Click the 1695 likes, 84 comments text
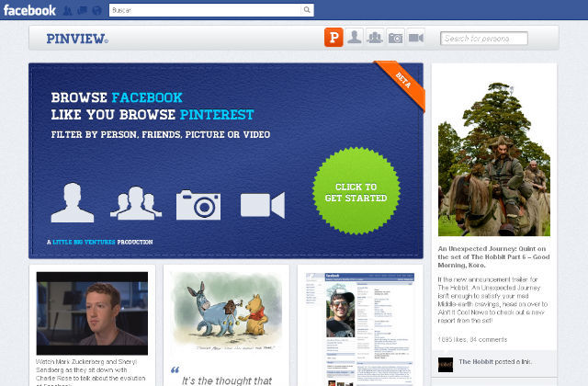Screen dimensions: 588x386 [472, 339]
